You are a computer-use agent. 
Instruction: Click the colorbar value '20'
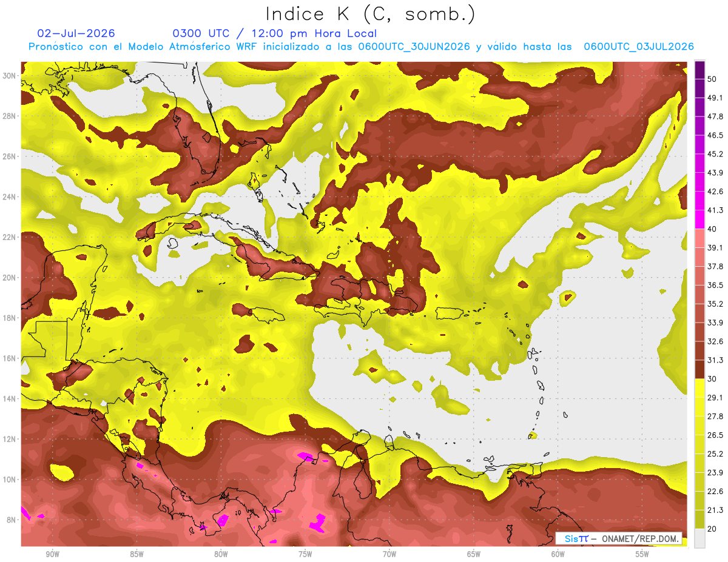click(712, 529)
